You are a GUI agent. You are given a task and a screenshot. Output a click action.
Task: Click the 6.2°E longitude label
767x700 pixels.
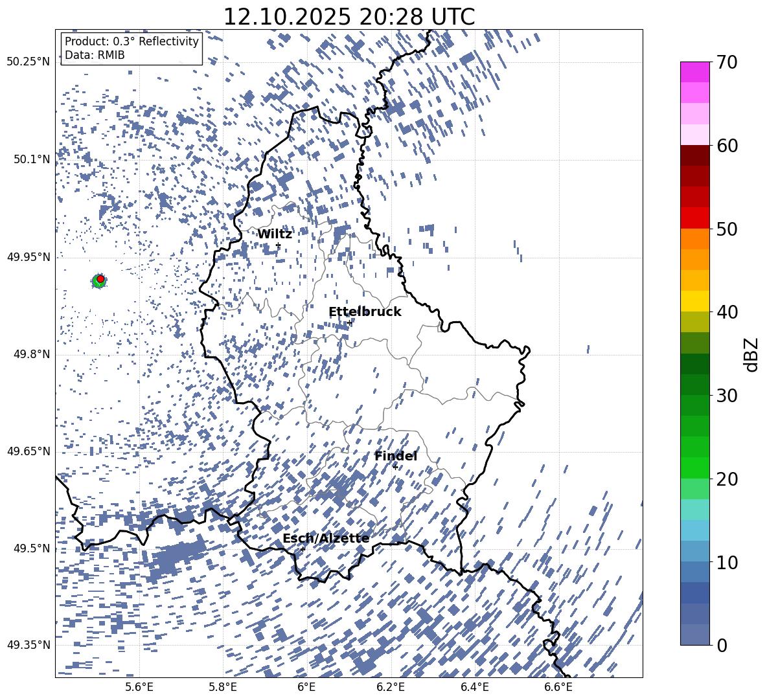point(391,687)
